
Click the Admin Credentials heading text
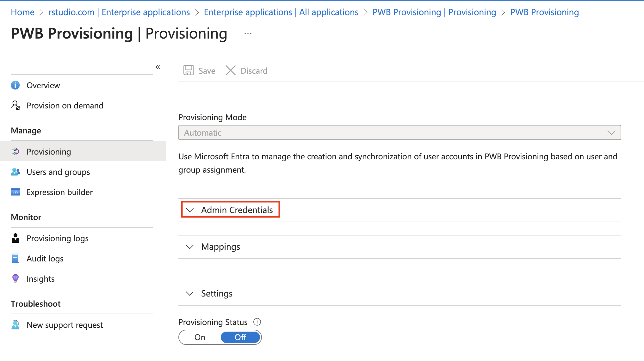(237, 210)
